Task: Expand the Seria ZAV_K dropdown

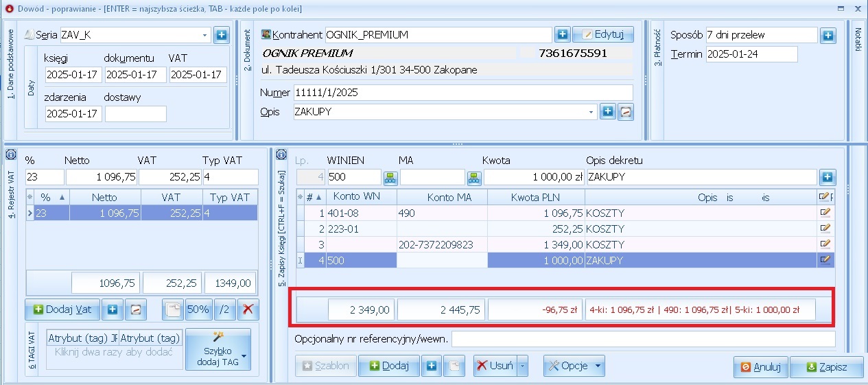Action: pyautogui.click(x=205, y=35)
